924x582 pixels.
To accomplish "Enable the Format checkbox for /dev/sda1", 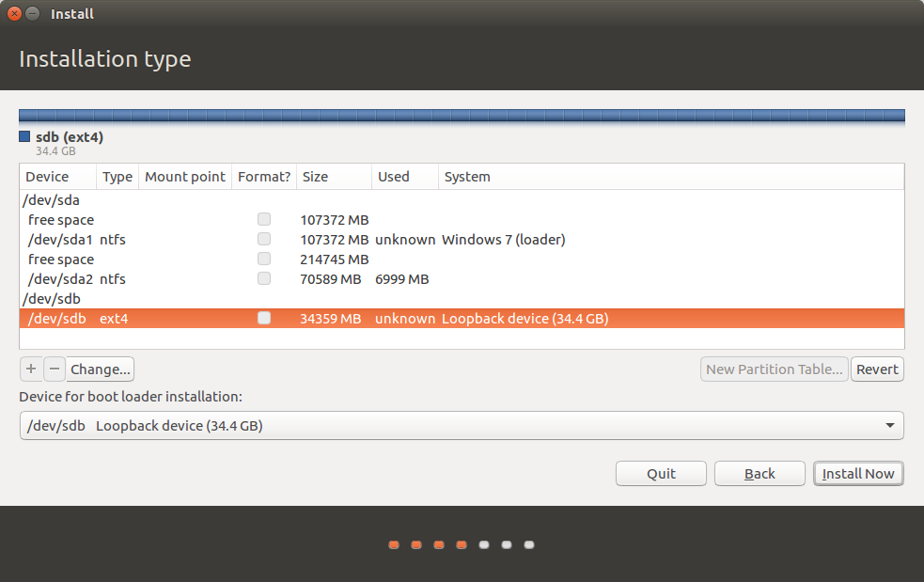I will [264, 239].
